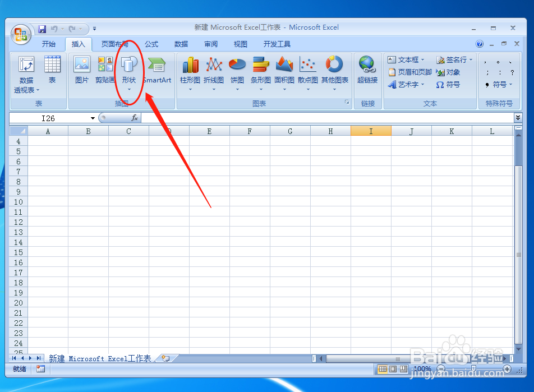534x392 pixels.
Task: Insert a PivotTable (数据透视表)
Action: pos(26,75)
